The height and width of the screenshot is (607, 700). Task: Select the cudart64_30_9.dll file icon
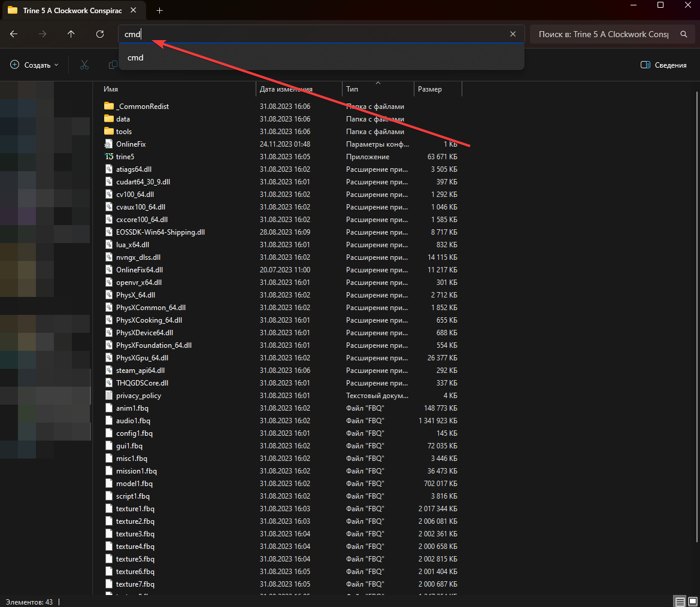click(109, 181)
